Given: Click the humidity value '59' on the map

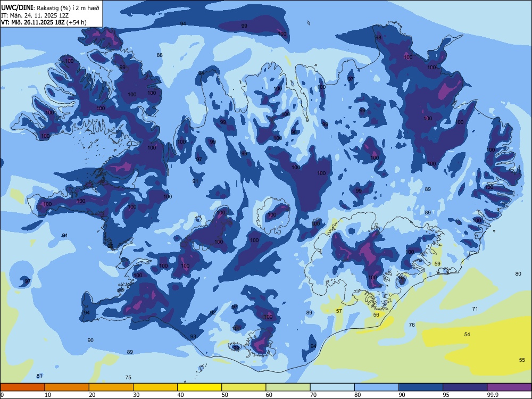Looking at the screenshot, I should pos(437,264).
